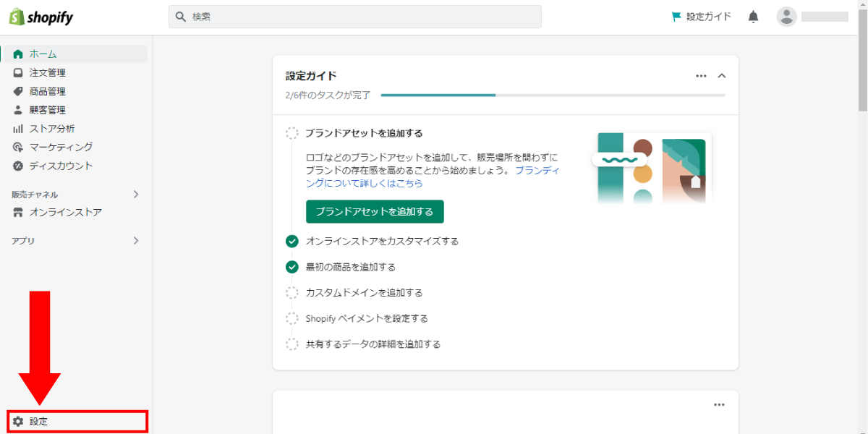This screenshot has height=434, width=868.
Task: Expand the アプリ chevron
Action: [136, 241]
